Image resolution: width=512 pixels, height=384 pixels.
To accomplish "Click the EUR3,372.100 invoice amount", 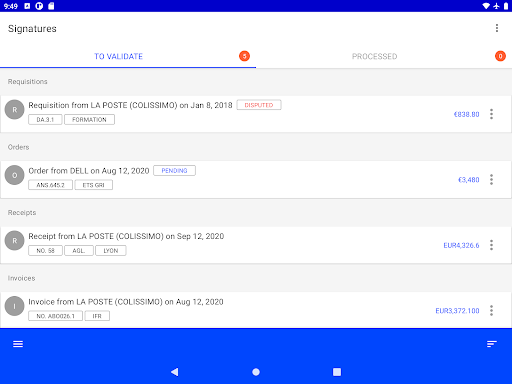I will [x=457, y=311].
